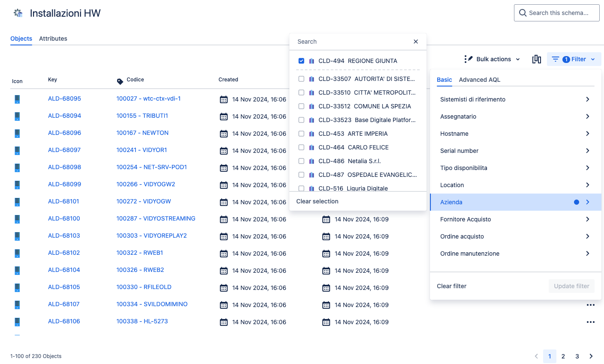Check CLD-453 ARTE IMPERIA
604x364 pixels.
click(x=301, y=134)
